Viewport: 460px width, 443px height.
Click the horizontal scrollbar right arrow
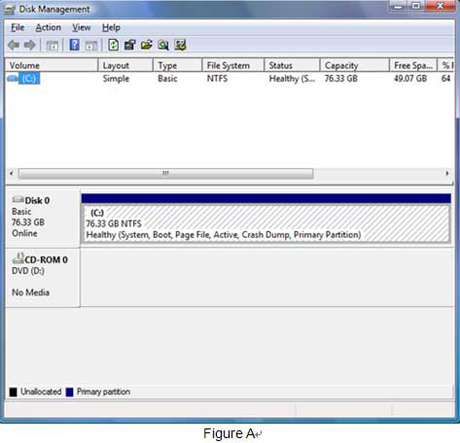[x=447, y=173]
